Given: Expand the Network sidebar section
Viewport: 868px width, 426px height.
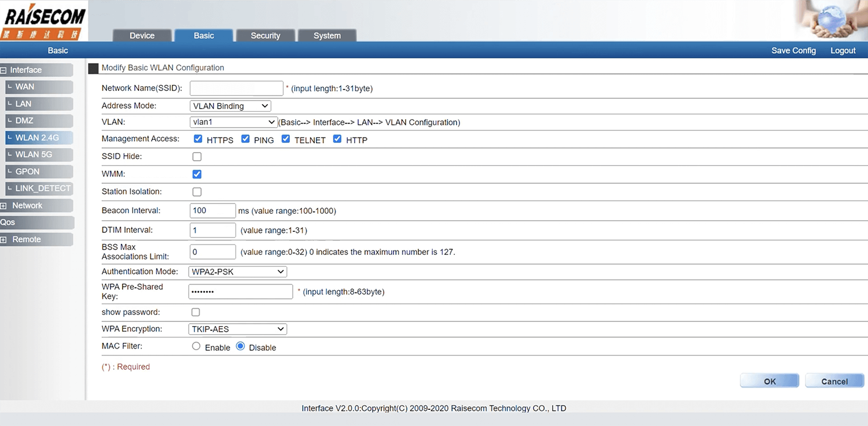Looking at the screenshot, I should (x=4, y=206).
